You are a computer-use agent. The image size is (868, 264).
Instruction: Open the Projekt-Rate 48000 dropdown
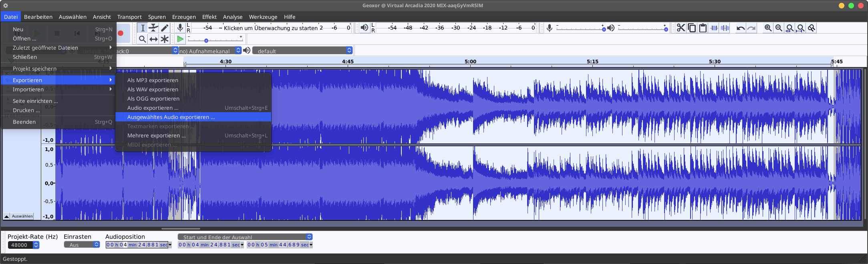24,245
